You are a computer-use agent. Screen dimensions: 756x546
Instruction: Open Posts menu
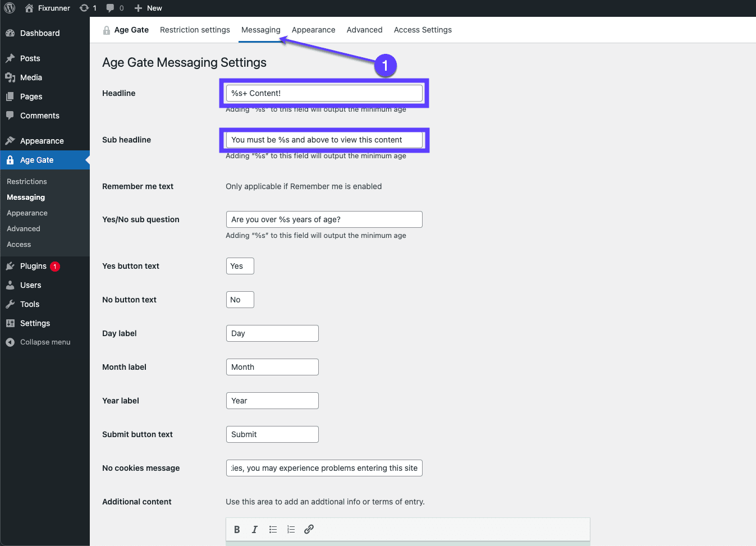click(30, 58)
